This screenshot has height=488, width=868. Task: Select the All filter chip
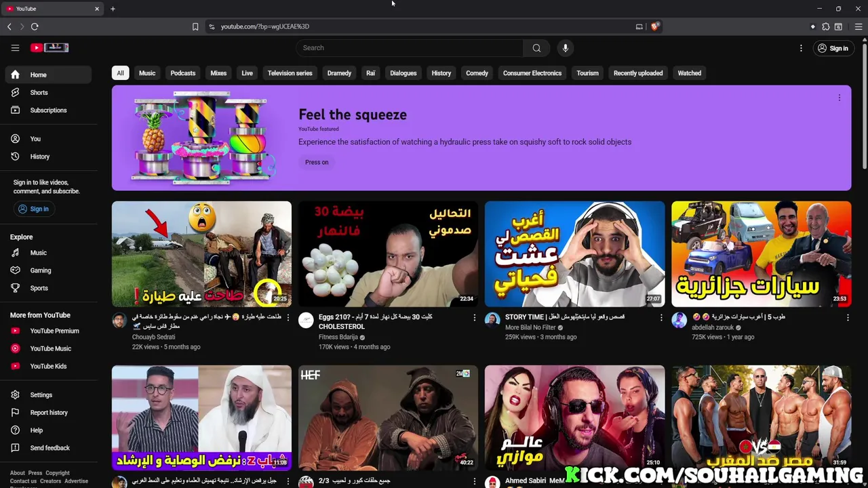pos(120,73)
